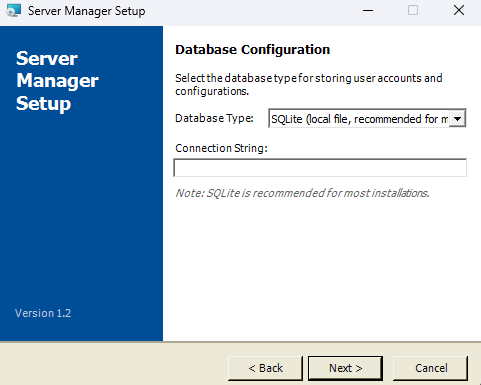Click the 'Select the database type' description
Image resolution: width=481 pixels, height=385 pixels.
point(309,84)
